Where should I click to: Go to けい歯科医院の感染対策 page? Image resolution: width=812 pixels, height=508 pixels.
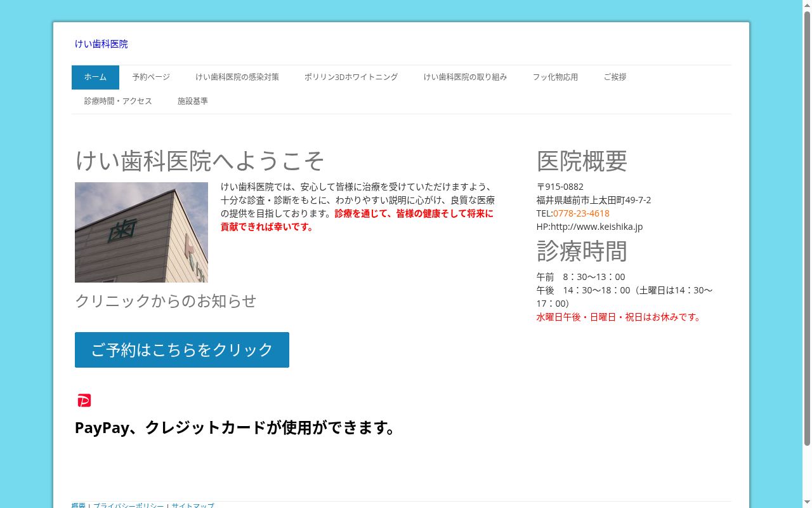tap(237, 77)
